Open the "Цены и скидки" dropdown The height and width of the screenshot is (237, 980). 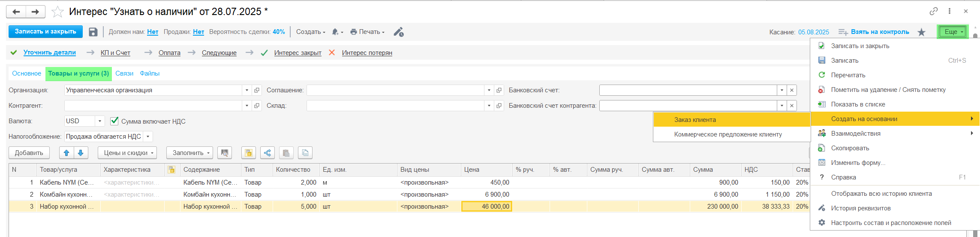(x=127, y=153)
